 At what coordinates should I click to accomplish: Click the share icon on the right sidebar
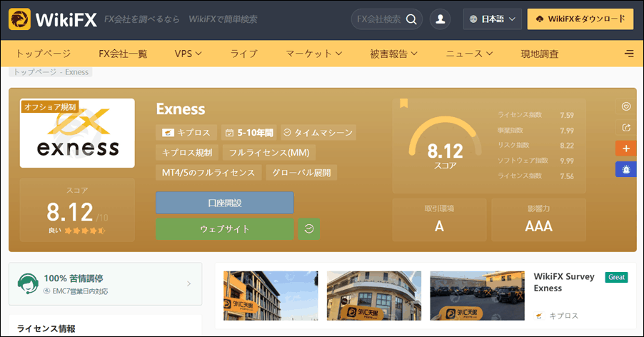626,128
